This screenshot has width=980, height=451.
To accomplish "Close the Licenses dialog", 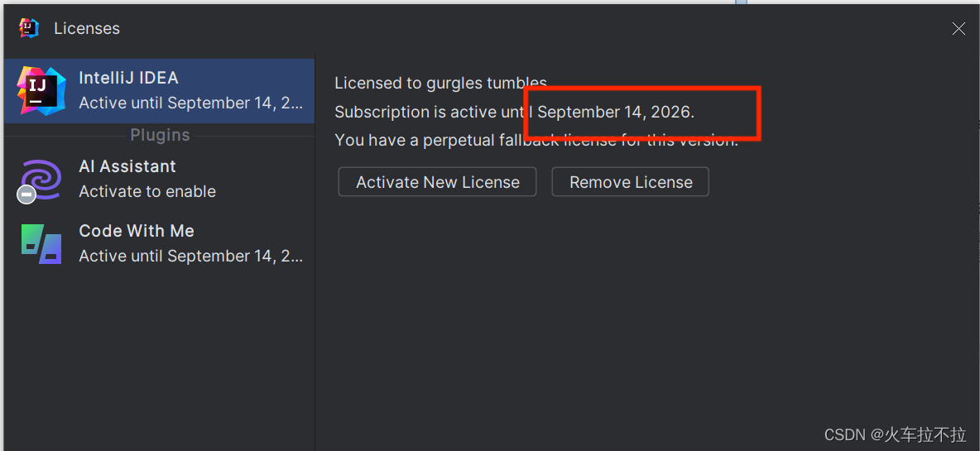I will click(x=958, y=29).
